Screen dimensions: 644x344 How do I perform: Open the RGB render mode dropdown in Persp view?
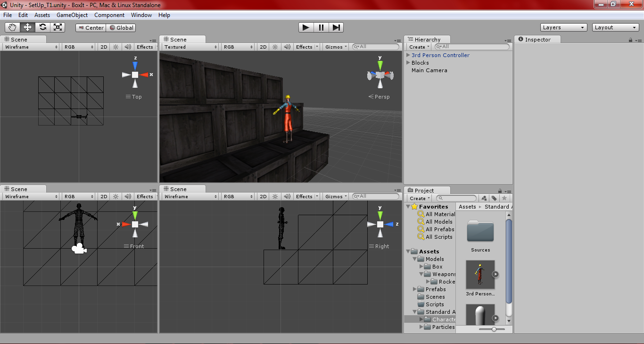pos(238,47)
